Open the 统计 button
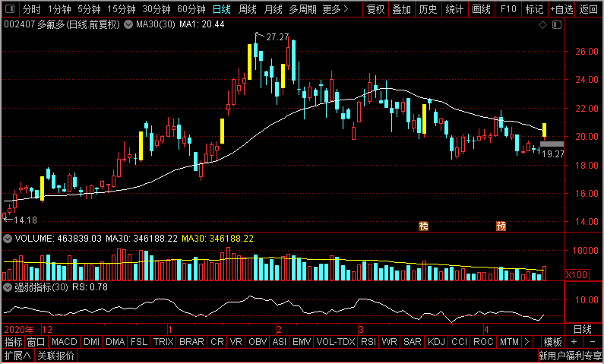Screen dimensions: 604x364 (454, 9)
